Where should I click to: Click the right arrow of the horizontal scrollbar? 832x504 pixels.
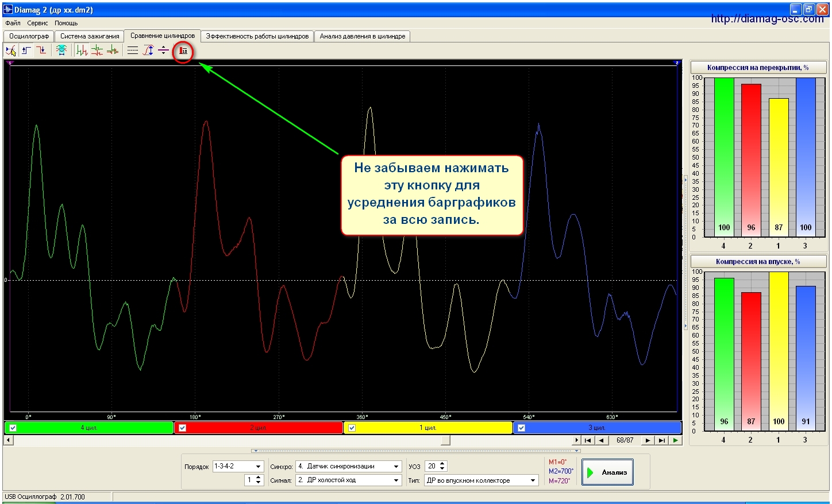click(x=576, y=440)
